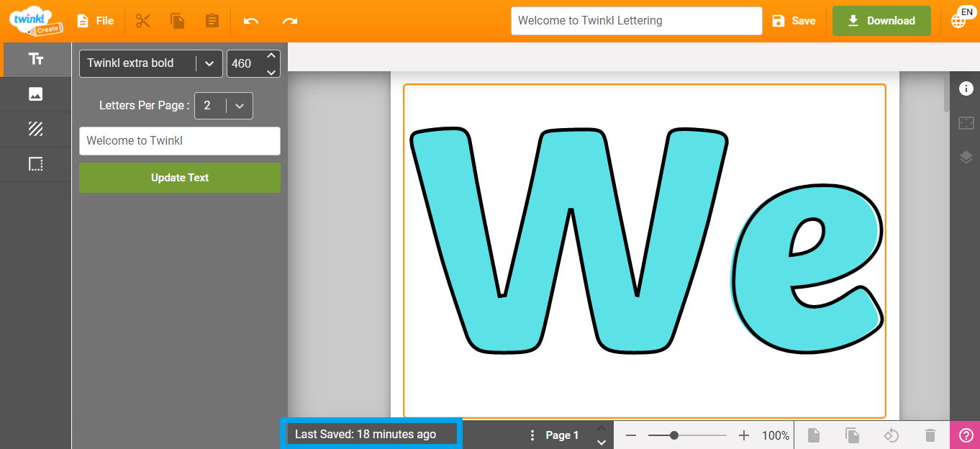Viewport: 980px width, 449px height.
Task: Open the File menu
Action: 94,20
